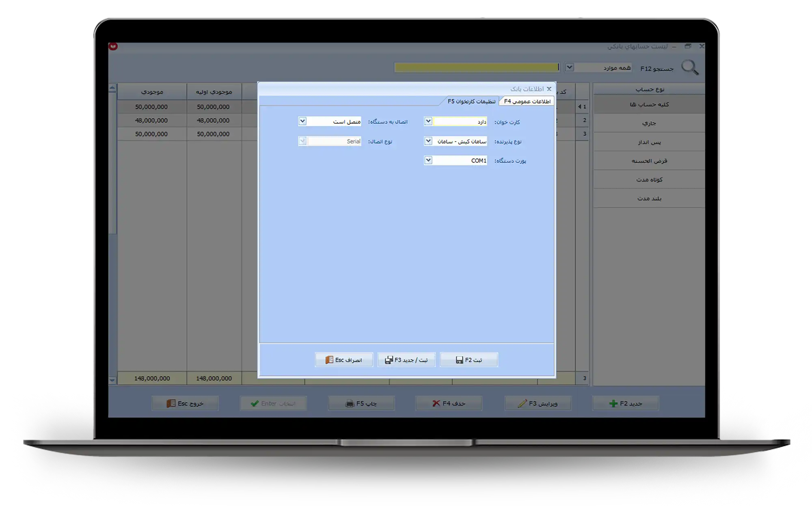Open the پورت دستگاه COM1 dropdown

pos(428,160)
